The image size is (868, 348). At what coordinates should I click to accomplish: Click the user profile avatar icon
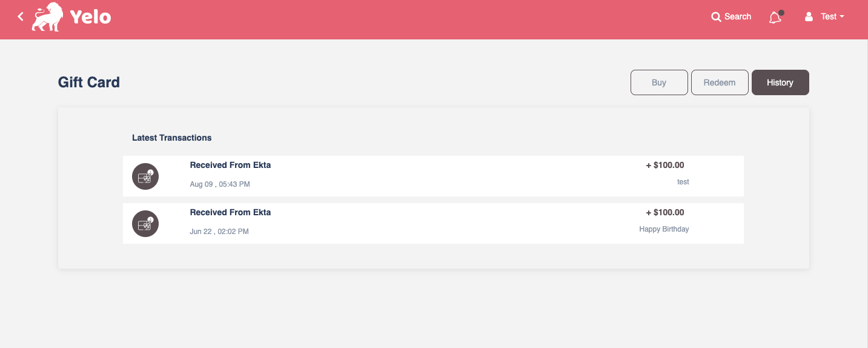tap(809, 17)
